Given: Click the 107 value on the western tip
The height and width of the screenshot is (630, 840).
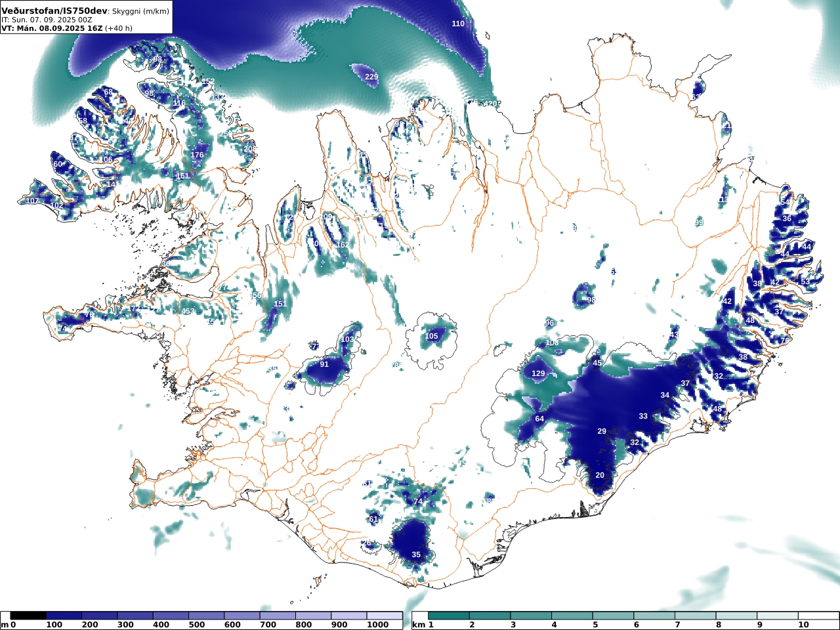Looking at the screenshot, I should tap(31, 201).
